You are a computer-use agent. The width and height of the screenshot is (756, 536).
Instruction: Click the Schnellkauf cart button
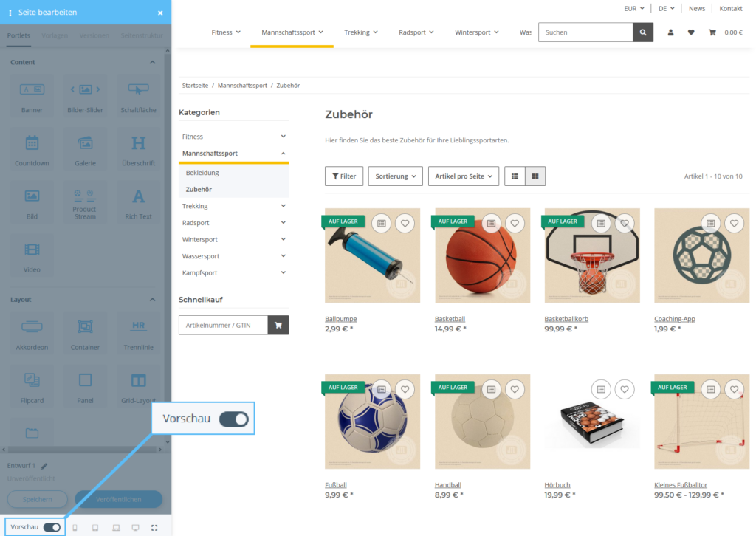click(x=278, y=325)
